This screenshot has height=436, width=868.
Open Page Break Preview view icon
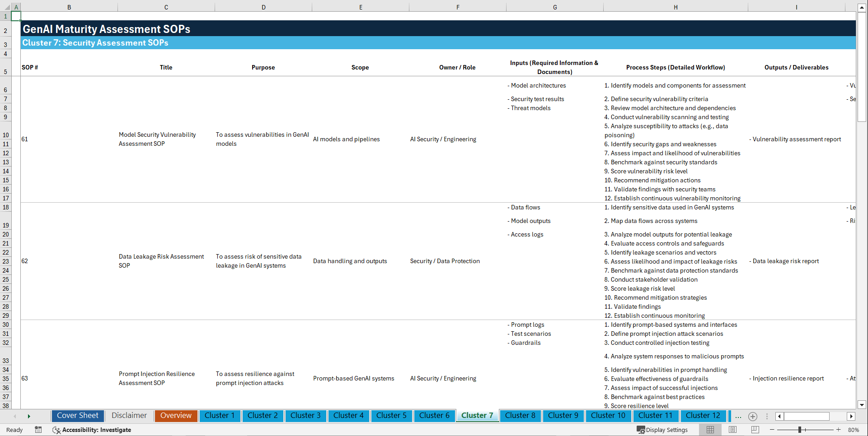tap(755, 430)
